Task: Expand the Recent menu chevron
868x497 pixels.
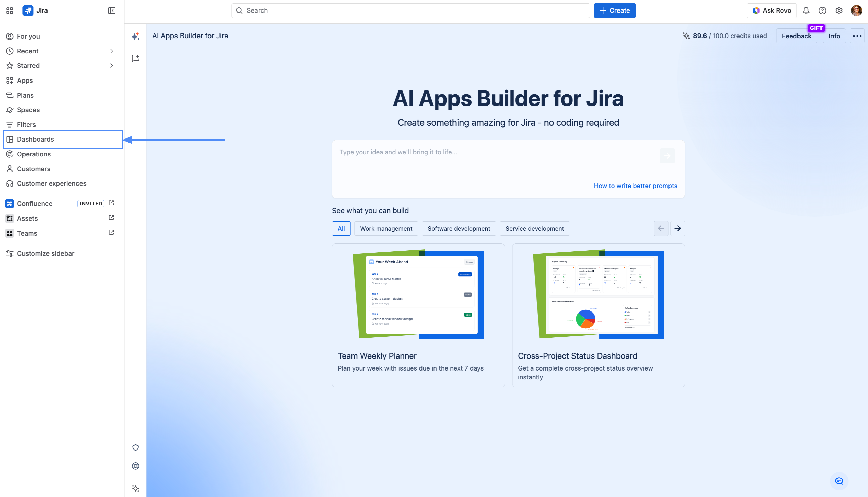Action: 111,51
